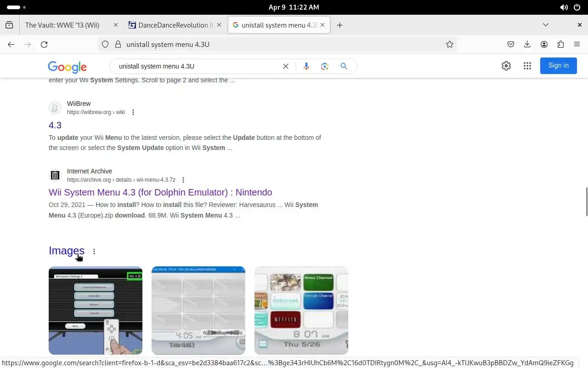Viewport: 588px width, 368px height.
Task: Click the padlock site info icon
Action: point(118,45)
